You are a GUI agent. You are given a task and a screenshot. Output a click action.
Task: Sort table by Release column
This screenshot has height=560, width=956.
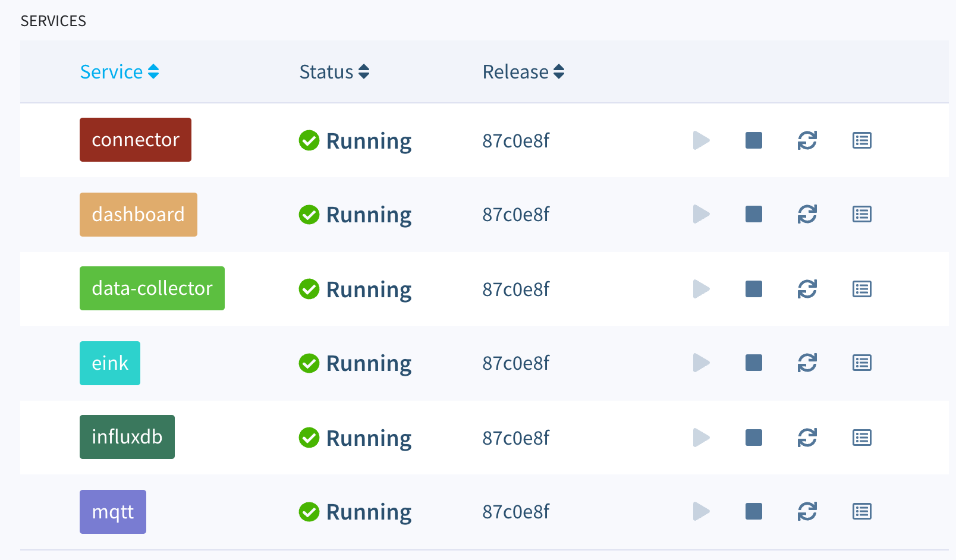tap(523, 72)
